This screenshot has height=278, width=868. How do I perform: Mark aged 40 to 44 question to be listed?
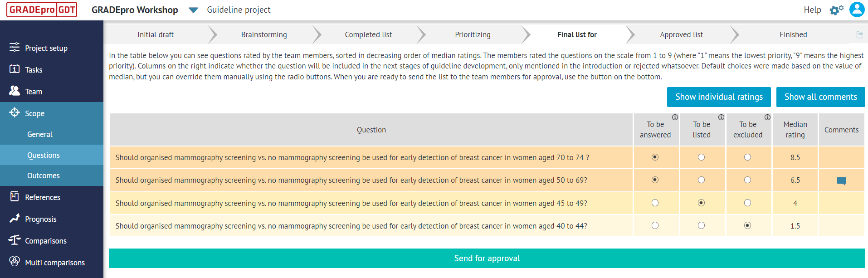click(702, 225)
